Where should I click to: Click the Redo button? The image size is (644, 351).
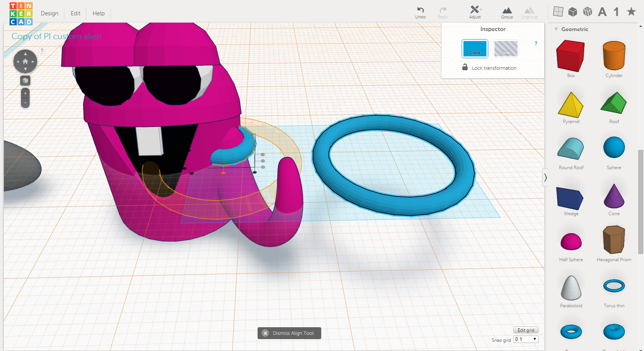443,12
